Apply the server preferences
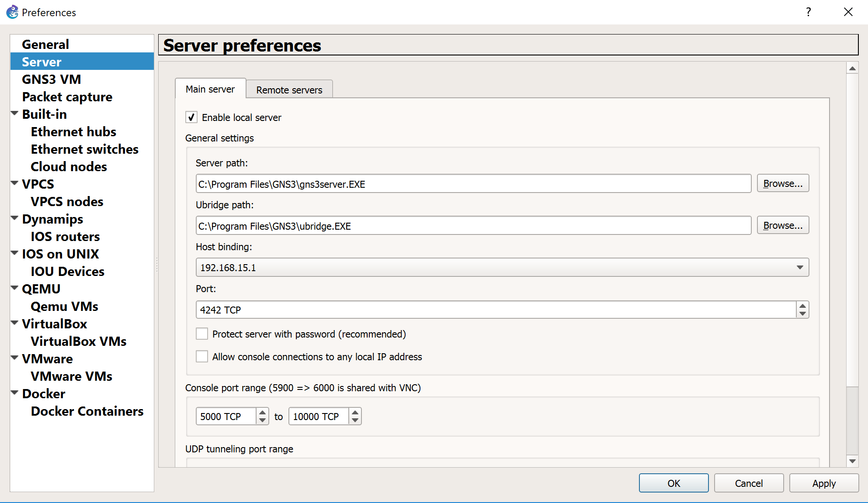Image resolution: width=868 pixels, height=503 pixels. [x=823, y=483]
